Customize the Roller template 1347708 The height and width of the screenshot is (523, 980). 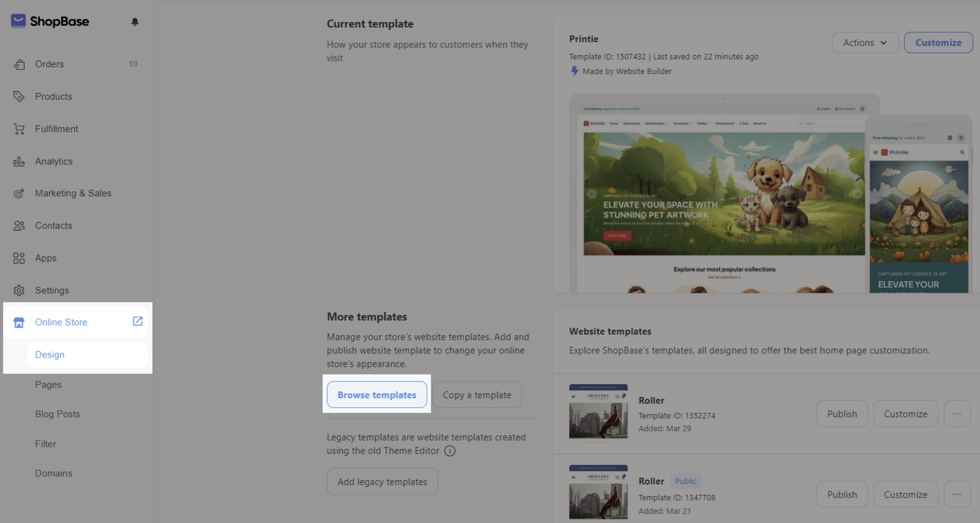[x=905, y=495]
